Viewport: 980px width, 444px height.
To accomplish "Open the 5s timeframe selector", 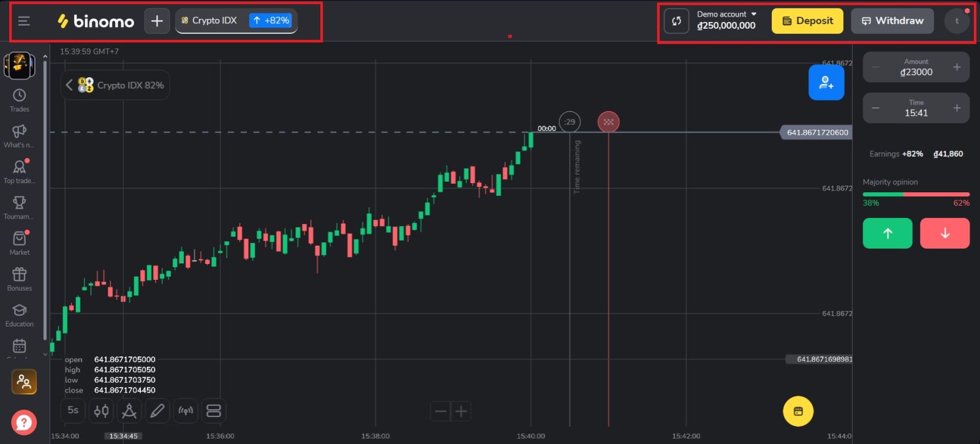I will (x=73, y=411).
